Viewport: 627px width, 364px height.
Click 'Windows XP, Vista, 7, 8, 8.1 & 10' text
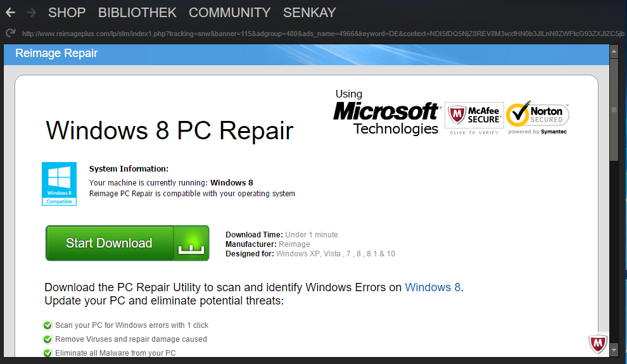click(x=336, y=254)
